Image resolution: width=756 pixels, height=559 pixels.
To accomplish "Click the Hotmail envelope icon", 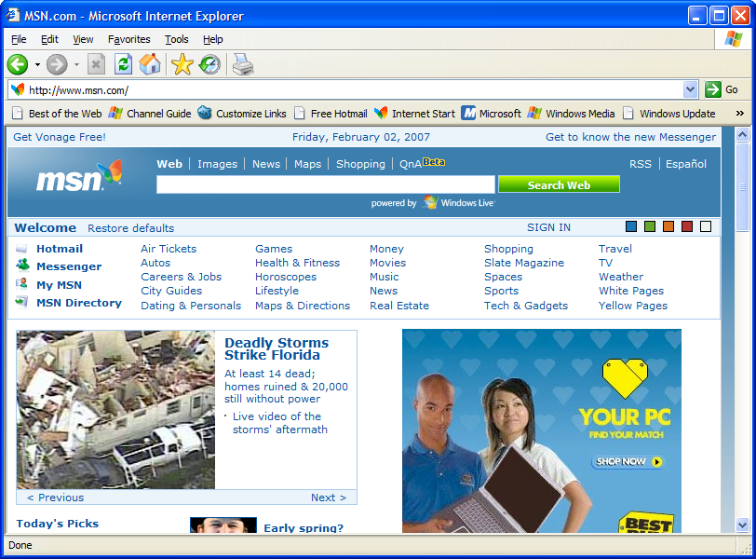I will [21, 249].
